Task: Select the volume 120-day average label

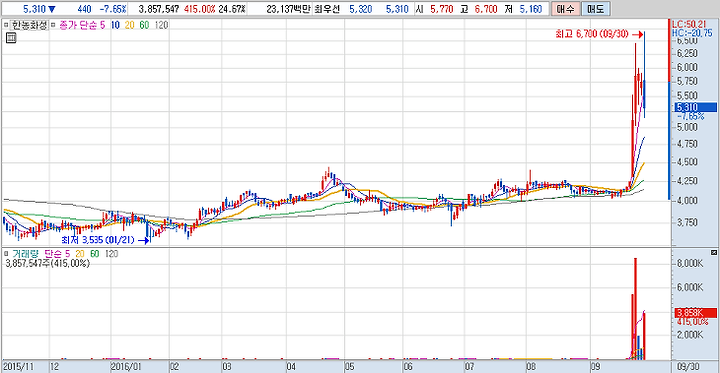Action: coord(112,254)
